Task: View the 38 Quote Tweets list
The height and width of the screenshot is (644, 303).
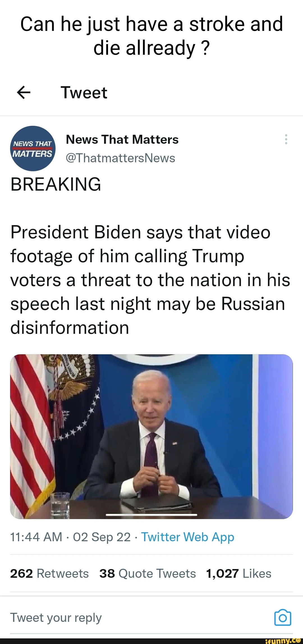Action: [x=148, y=574]
